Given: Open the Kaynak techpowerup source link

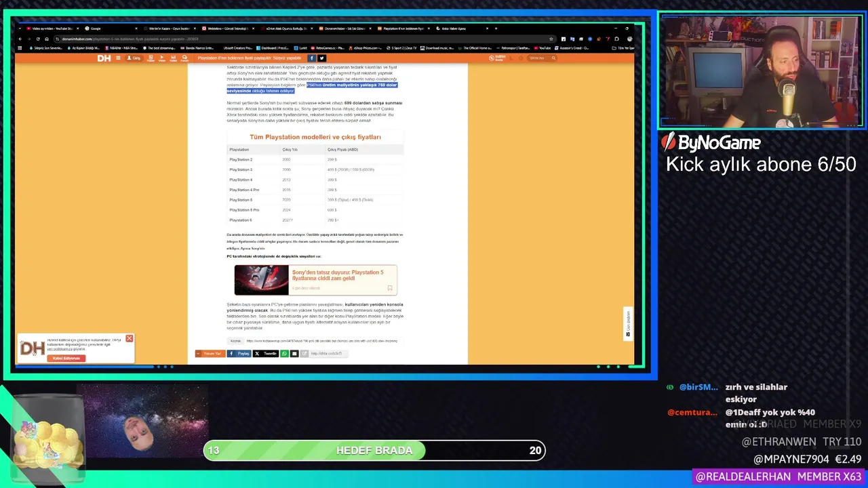Looking at the screenshot, I should pyautogui.click(x=321, y=341).
